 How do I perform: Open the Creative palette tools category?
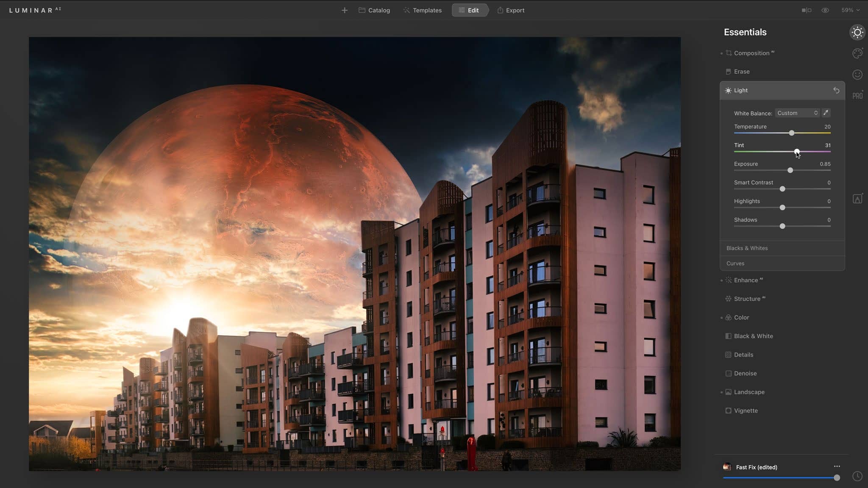pyautogui.click(x=857, y=53)
